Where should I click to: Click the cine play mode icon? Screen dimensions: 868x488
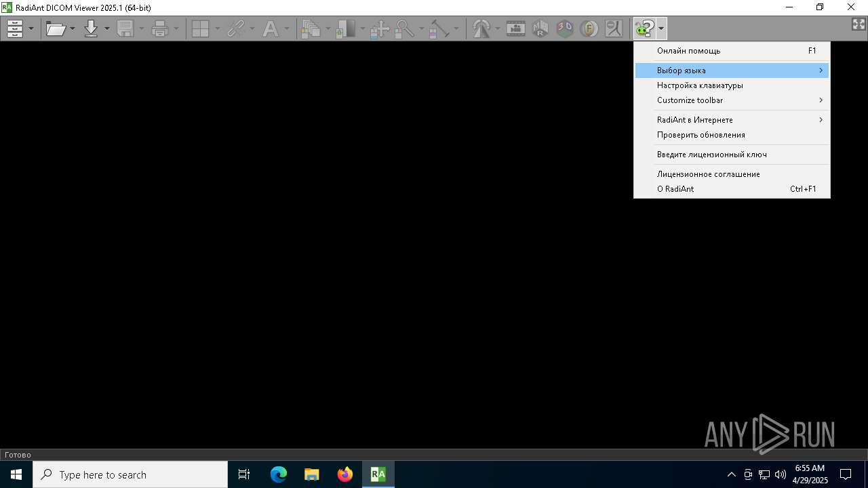481,28
